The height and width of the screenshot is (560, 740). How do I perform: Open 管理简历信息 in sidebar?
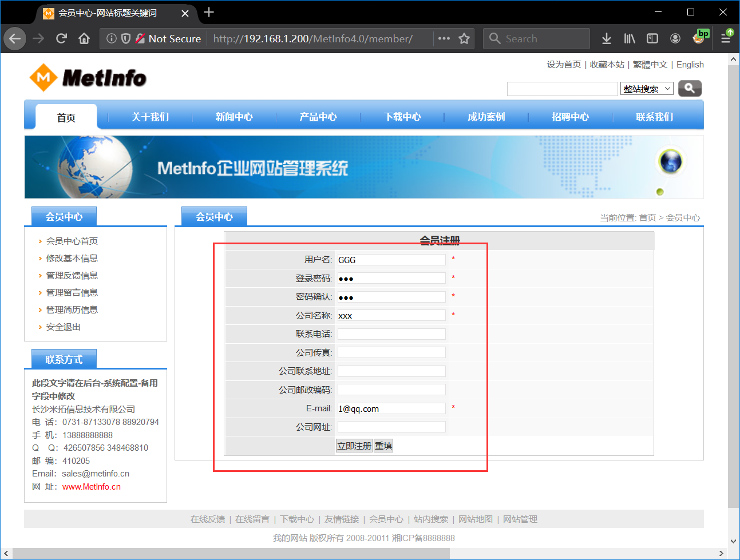click(72, 310)
